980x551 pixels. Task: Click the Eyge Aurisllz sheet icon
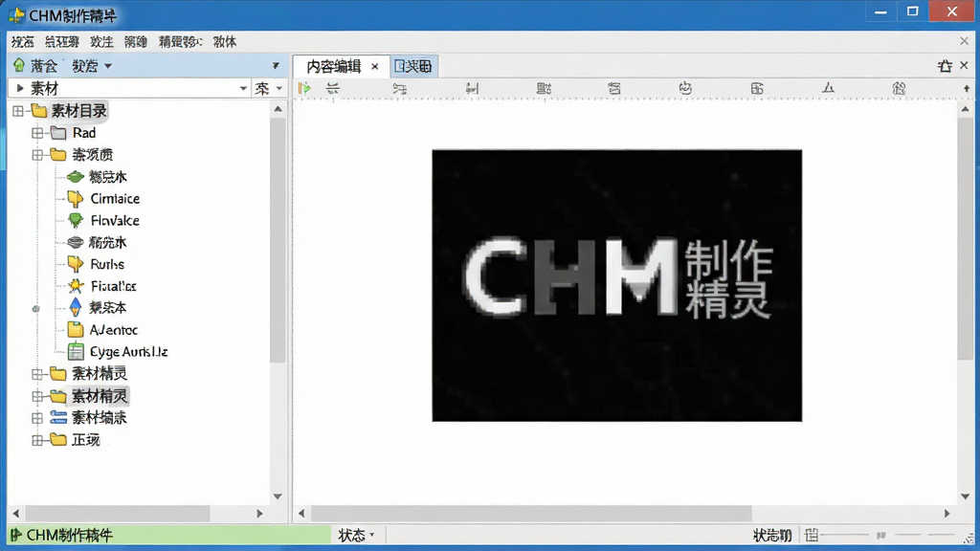coord(76,352)
